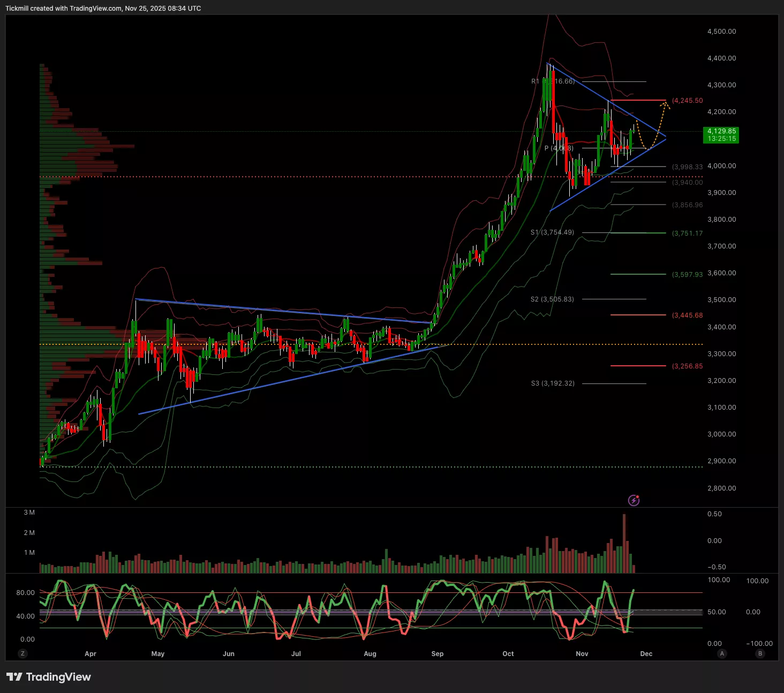
Task: Toggle the A auto-scale button
Action: coord(722,653)
